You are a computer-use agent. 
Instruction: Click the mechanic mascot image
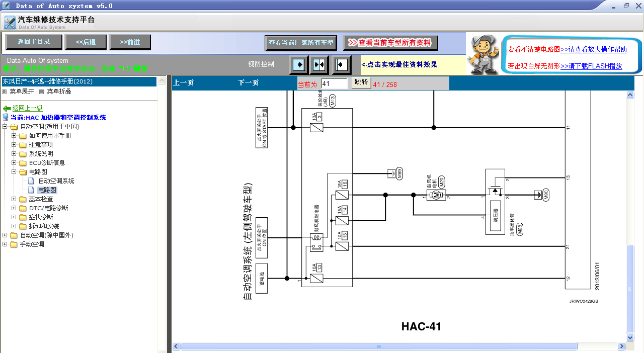click(482, 55)
